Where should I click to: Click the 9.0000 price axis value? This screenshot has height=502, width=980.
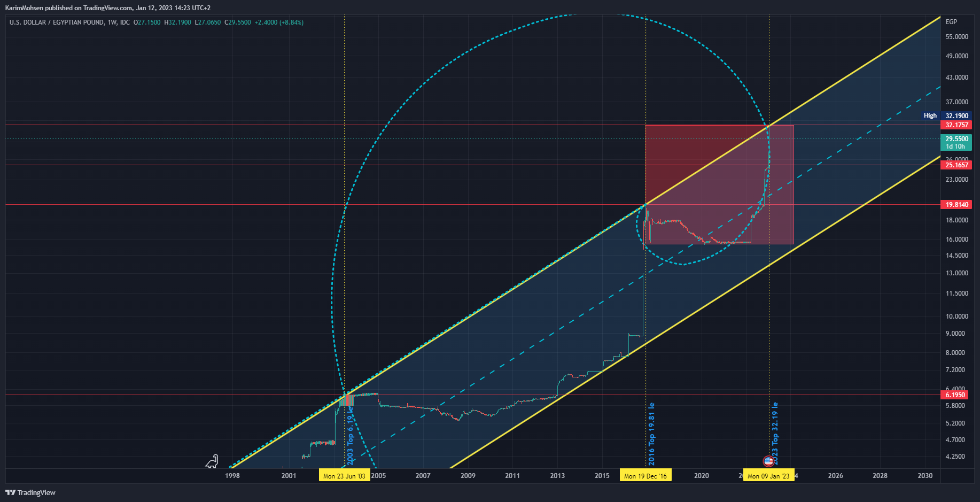[955, 334]
